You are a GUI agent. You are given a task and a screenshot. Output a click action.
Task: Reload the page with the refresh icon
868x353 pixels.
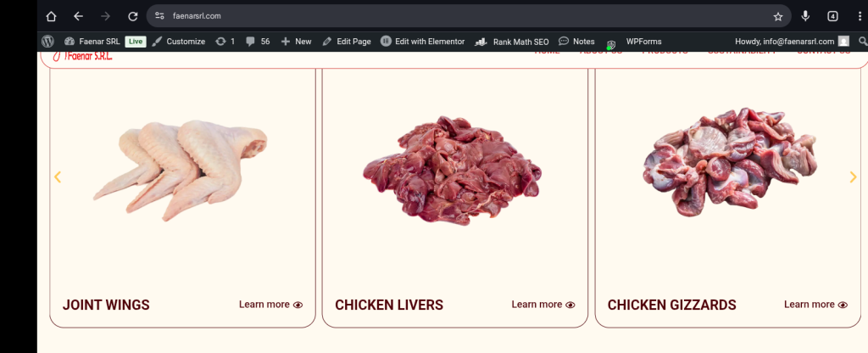click(133, 16)
